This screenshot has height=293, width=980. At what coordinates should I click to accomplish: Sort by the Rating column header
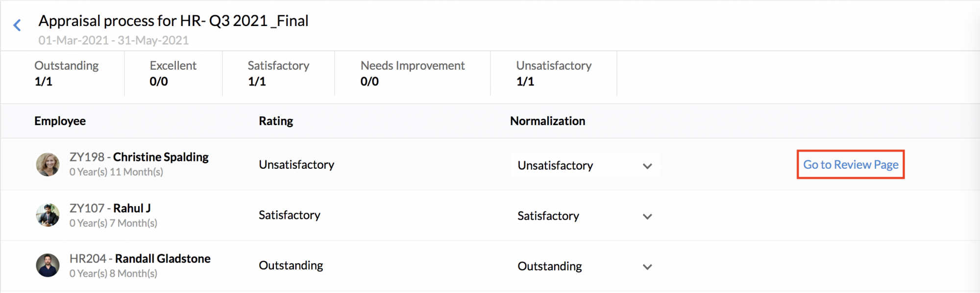(x=276, y=121)
